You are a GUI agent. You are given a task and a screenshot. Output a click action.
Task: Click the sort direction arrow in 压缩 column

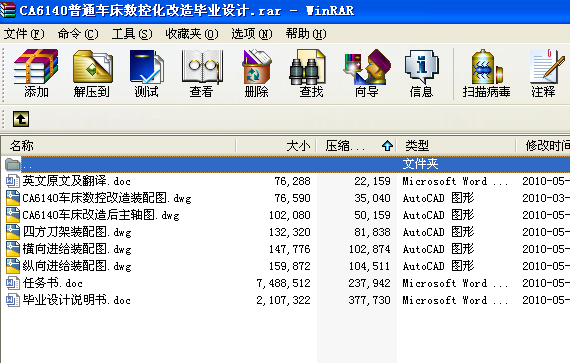[388, 146]
